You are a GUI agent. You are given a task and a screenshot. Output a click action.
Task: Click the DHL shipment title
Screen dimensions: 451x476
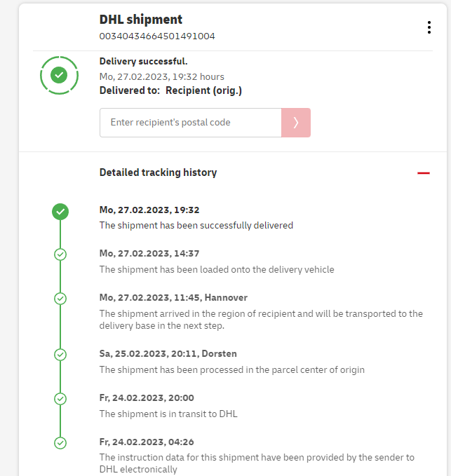(141, 20)
